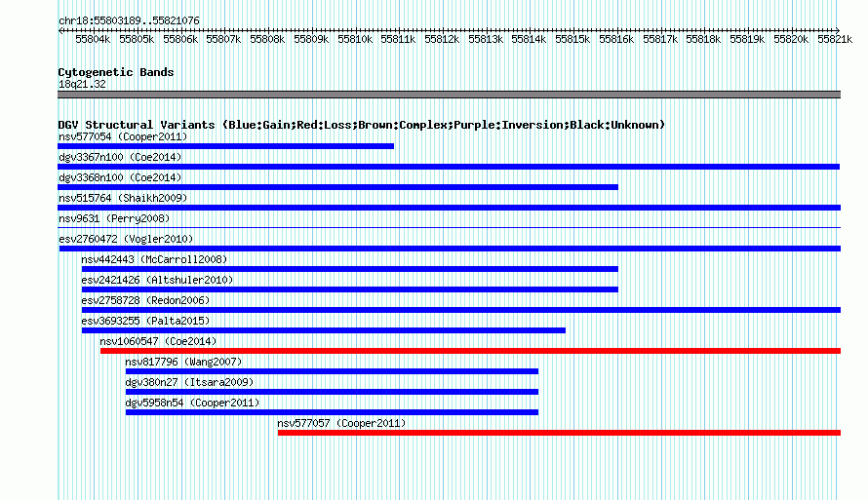Image resolution: width=868 pixels, height=500 pixels.
Task: Click the dgv380n27 blue gain bar
Action: tap(333, 392)
